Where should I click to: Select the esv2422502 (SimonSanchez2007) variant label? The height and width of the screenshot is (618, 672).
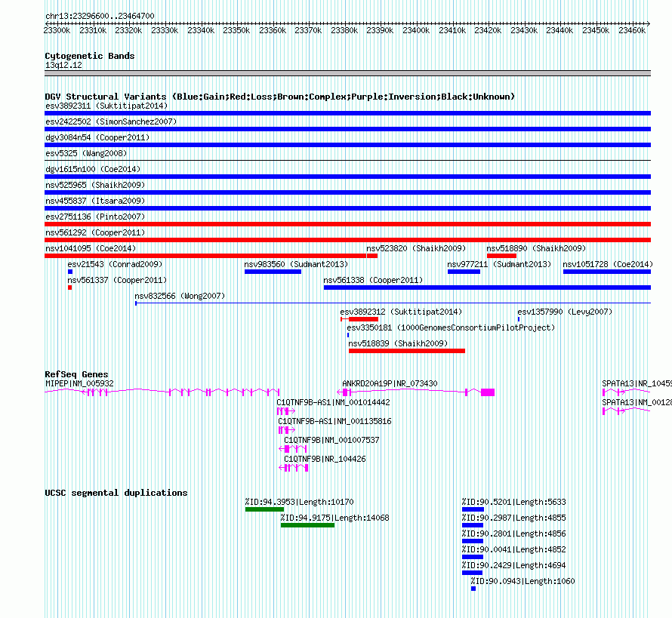[x=111, y=121]
